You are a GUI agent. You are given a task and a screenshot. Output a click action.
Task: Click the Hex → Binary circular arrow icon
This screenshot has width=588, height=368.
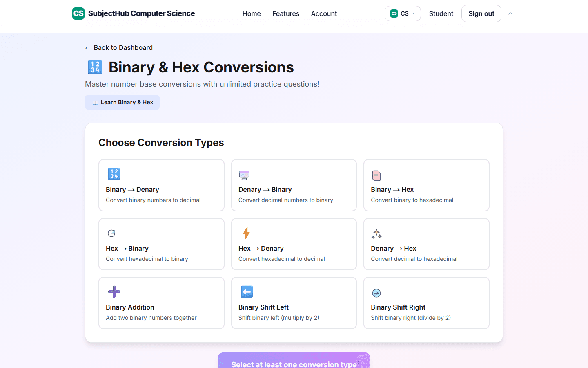tap(111, 233)
